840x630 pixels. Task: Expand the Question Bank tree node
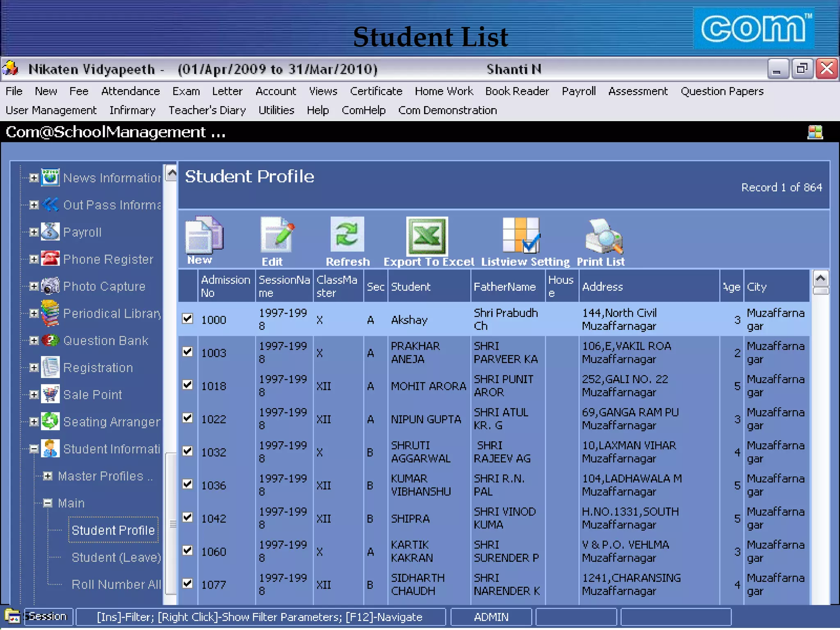tap(34, 340)
